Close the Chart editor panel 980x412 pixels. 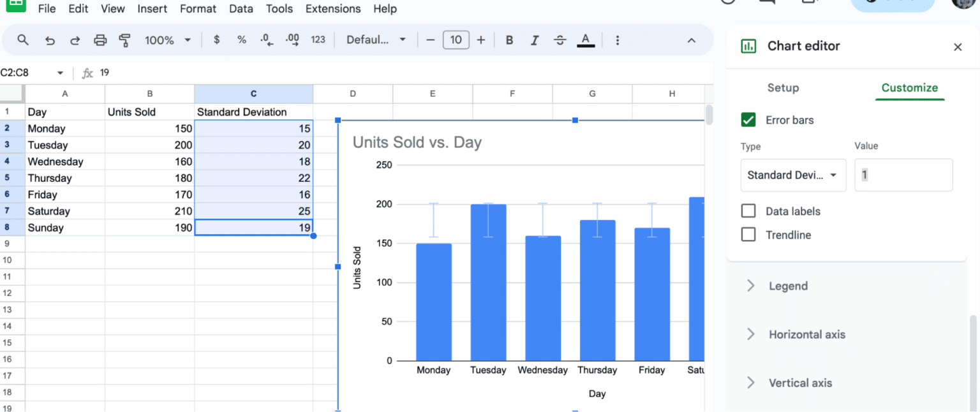[958, 47]
